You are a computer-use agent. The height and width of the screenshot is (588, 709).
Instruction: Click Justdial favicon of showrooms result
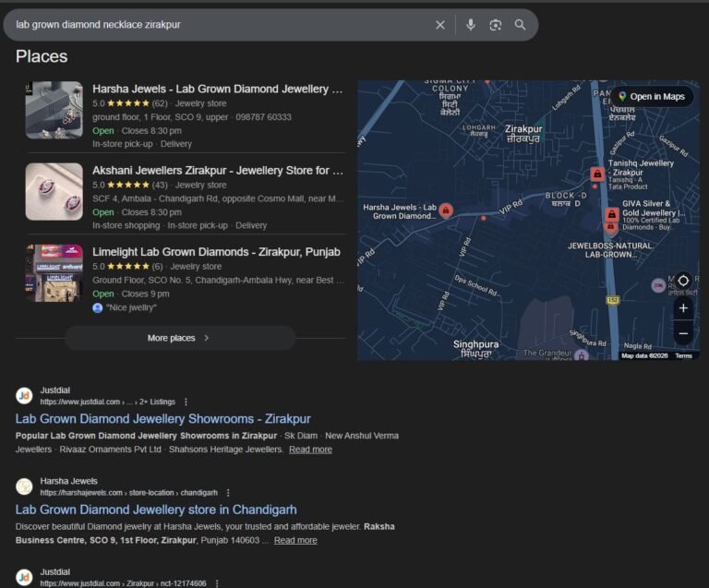(x=24, y=395)
